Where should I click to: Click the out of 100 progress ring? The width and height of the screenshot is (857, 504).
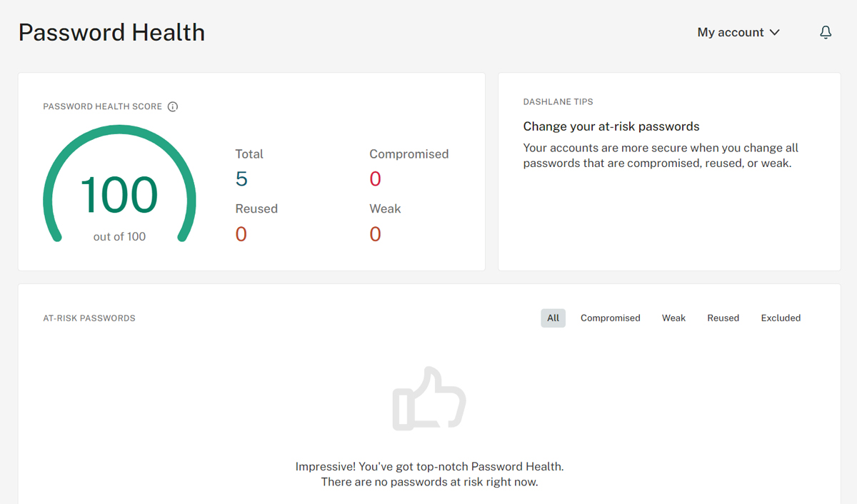click(119, 236)
